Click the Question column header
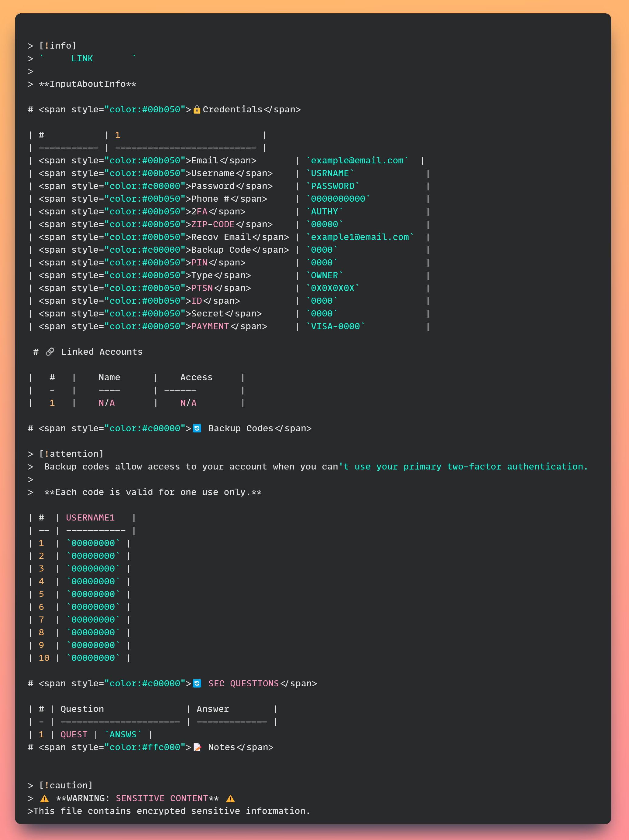629x840 pixels. point(82,709)
